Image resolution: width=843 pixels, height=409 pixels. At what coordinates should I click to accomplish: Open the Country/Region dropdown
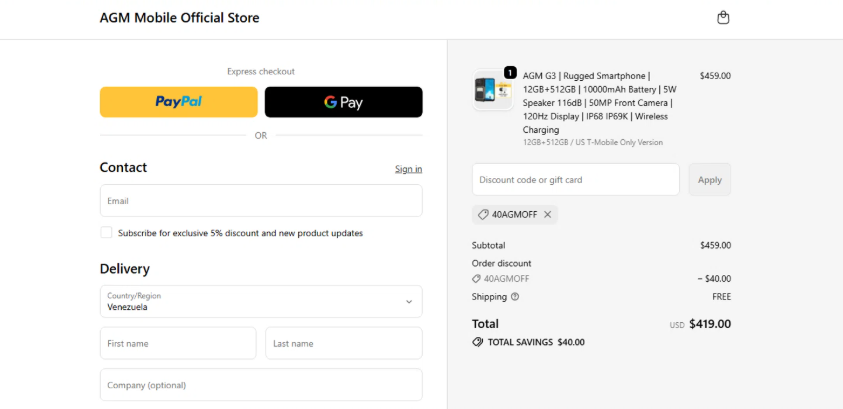261,302
